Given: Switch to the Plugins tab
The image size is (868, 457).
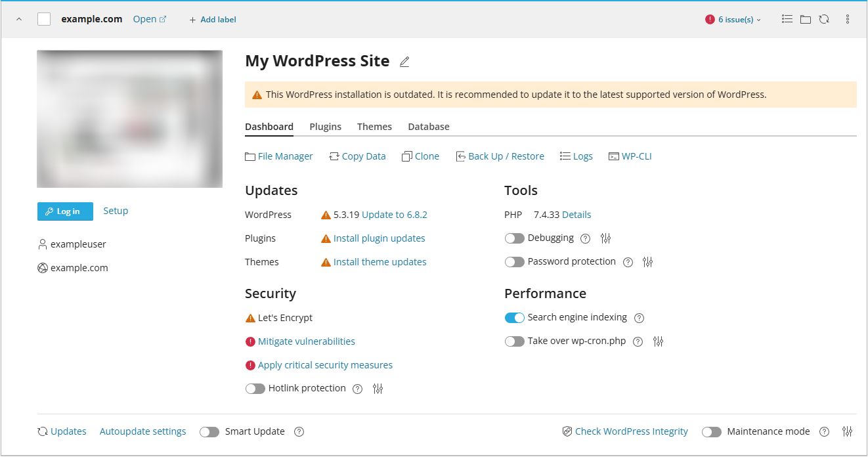Looking at the screenshot, I should [x=326, y=127].
